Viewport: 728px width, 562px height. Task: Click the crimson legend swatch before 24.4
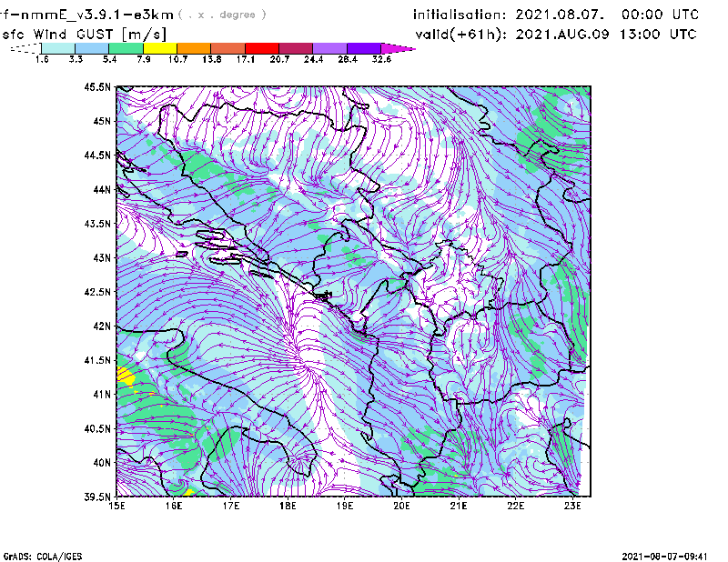tap(296, 48)
